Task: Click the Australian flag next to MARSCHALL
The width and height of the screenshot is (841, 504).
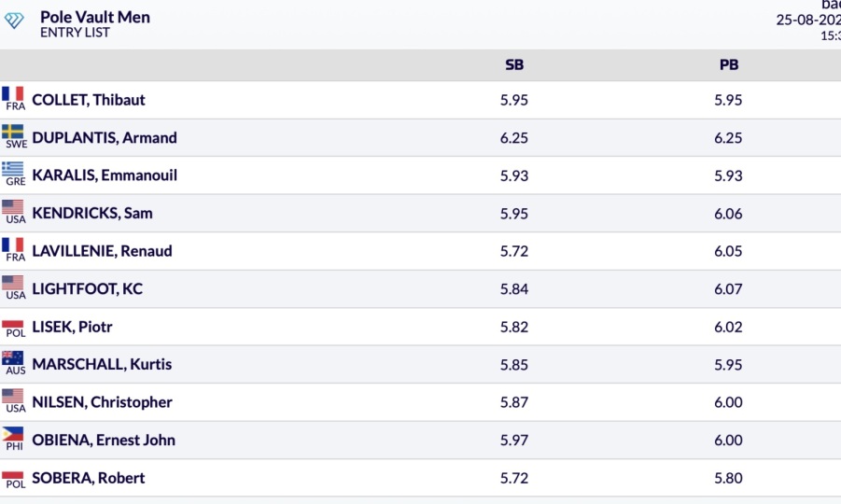Action: click(13, 358)
